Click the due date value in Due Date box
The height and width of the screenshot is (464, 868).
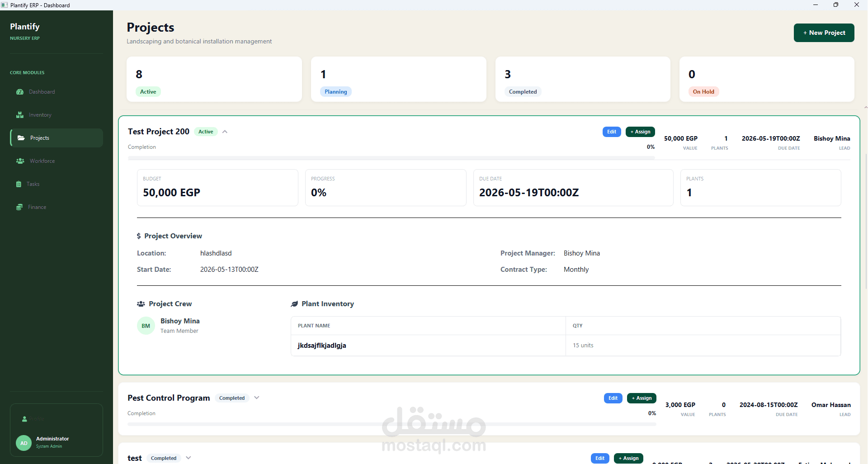point(529,193)
